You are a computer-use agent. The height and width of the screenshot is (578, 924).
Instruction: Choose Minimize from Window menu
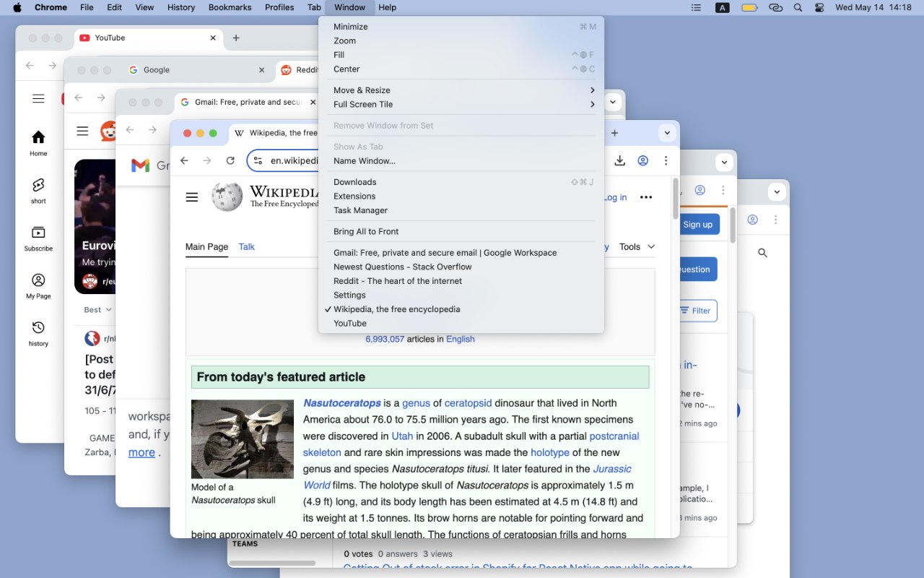(463, 27)
